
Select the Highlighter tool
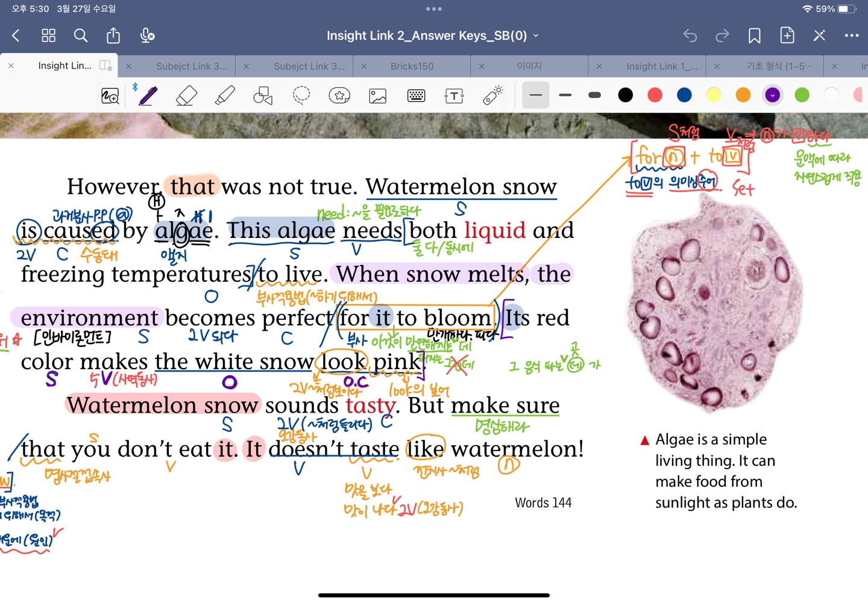pyautogui.click(x=225, y=96)
